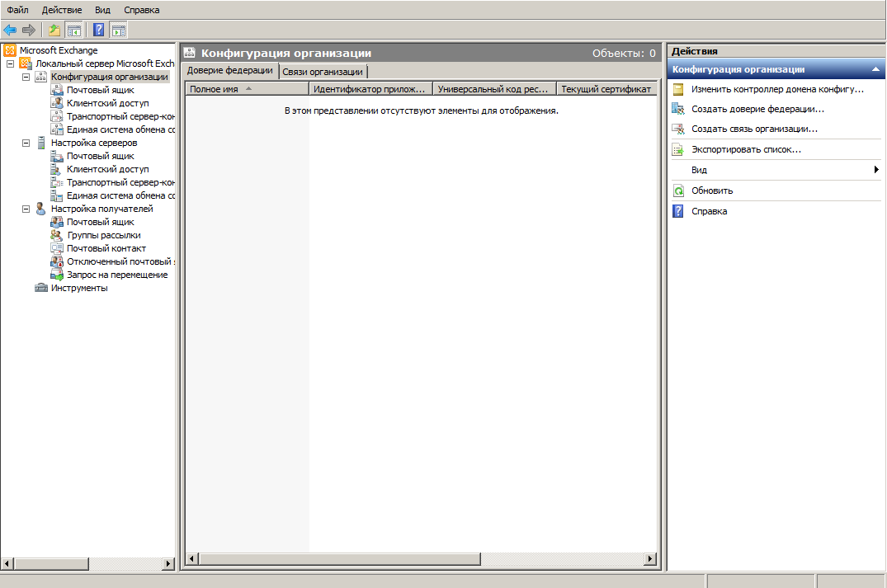Select Почтовый ящик label under Настройка получателей
The height and width of the screenshot is (588, 887).
[100, 222]
